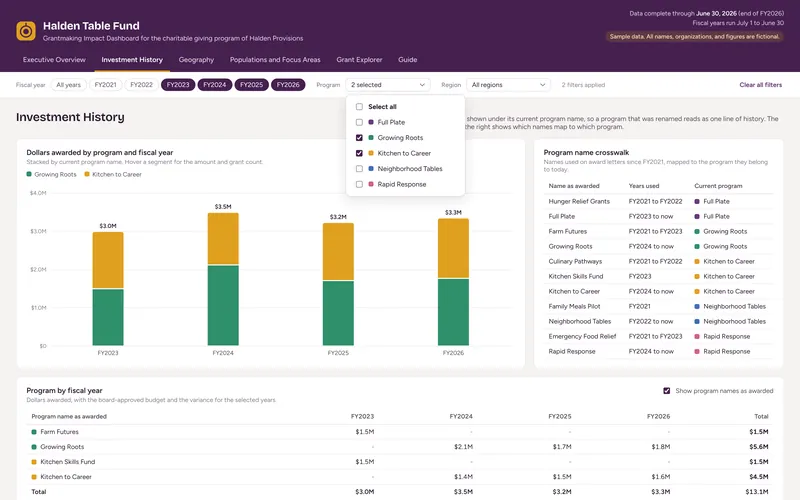Click the Growing Roots FY2024 value $2.1M

coord(463,447)
